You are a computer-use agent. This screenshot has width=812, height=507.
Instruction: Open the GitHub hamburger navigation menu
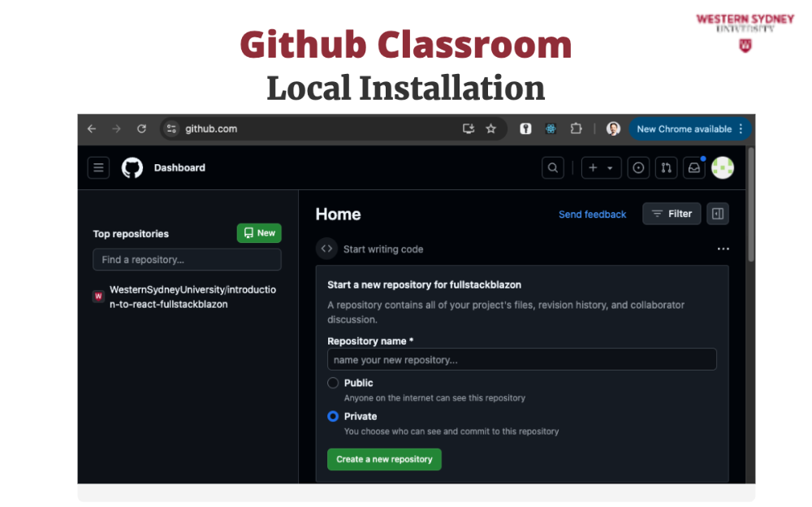pos(98,168)
